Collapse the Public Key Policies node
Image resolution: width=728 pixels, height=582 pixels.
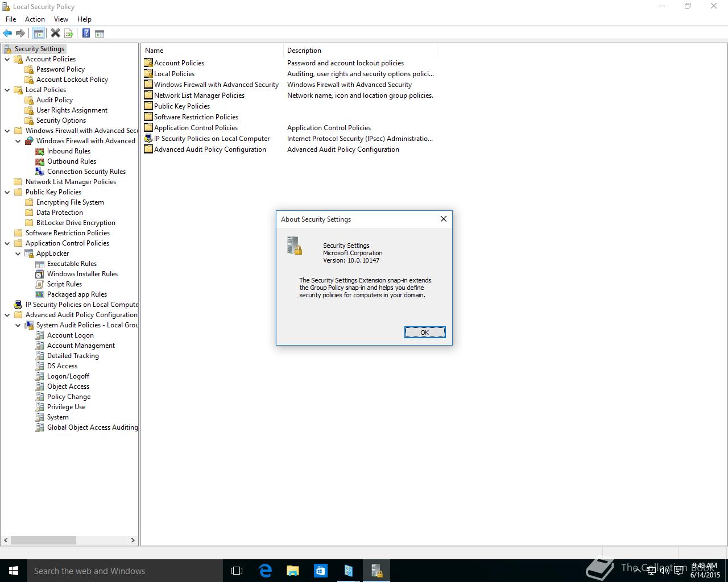coord(7,192)
